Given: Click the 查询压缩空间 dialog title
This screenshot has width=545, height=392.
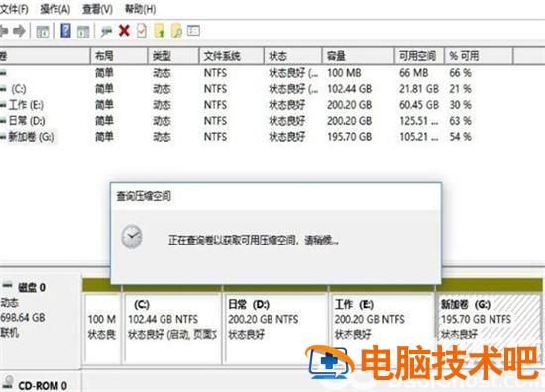Looking at the screenshot, I should coord(144,196).
